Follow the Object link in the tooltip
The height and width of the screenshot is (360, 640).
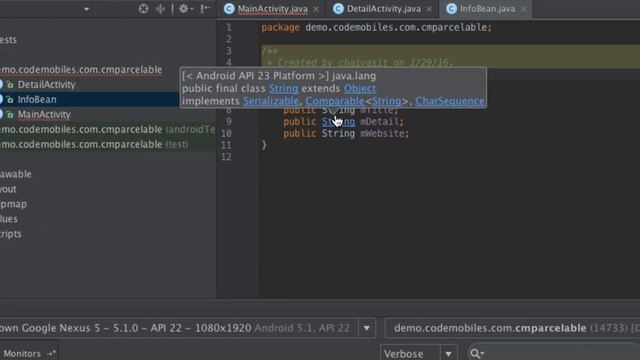tap(360, 89)
